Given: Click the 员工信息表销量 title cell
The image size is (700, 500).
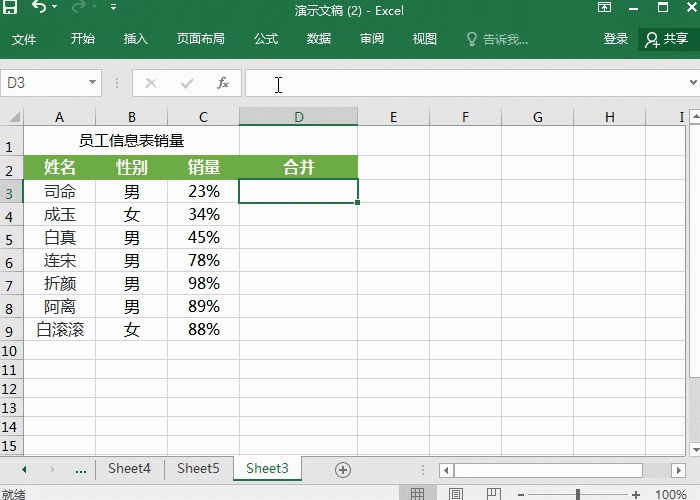Looking at the screenshot, I should [x=131, y=141].
